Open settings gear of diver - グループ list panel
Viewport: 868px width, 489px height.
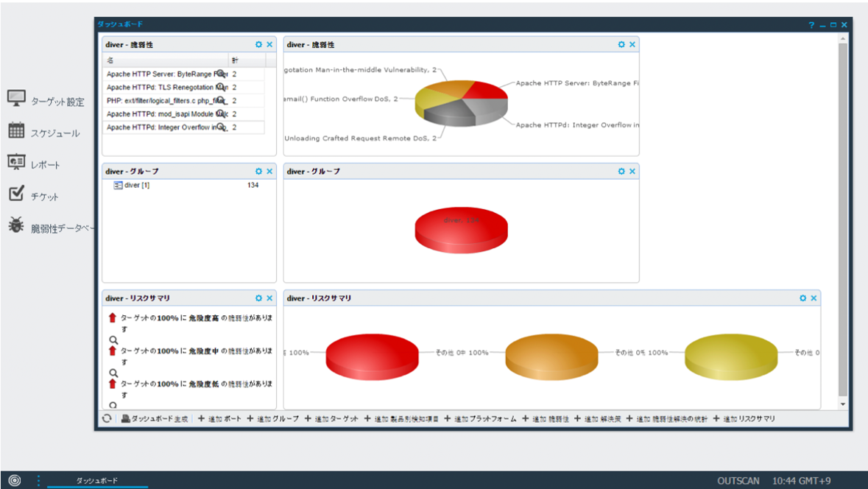258,171
